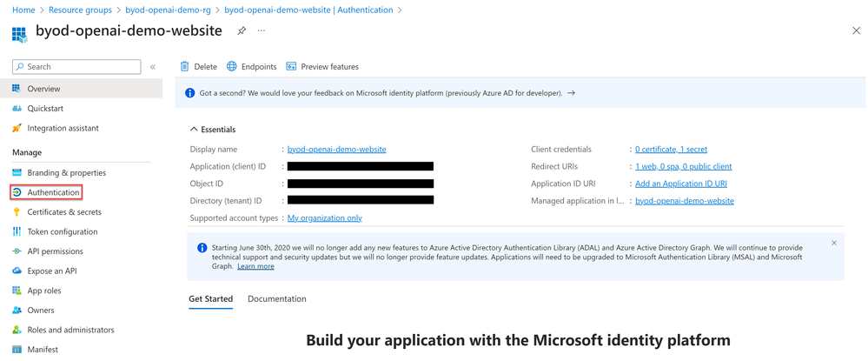Click the Preview features icon
The image size is (868, 361).
[291, 66]
